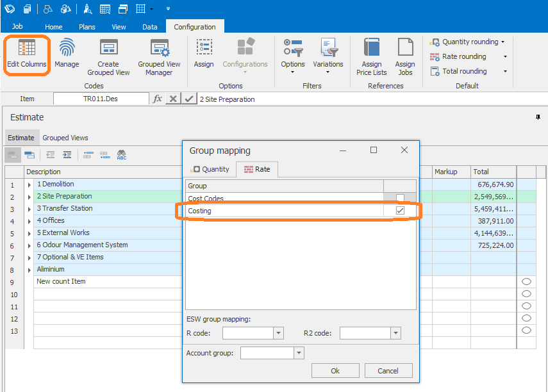
Task: Click Create Grouped View icon
Action: [108, 56]
